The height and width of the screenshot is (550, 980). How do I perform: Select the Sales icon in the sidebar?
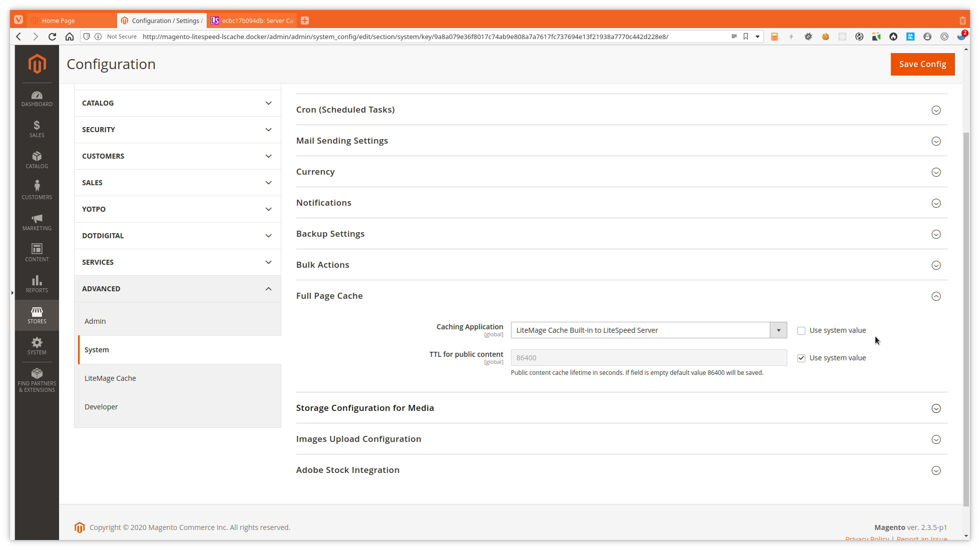pos(37,129)
